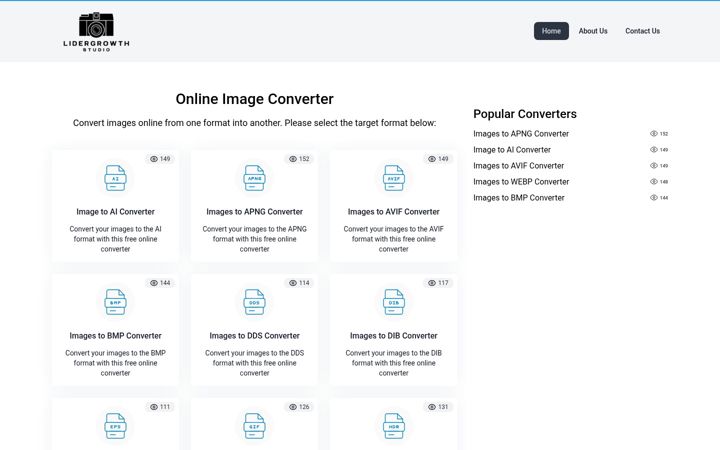Click eye icon beside popular AVIF Converter
The height and width of the screenshot is (450, 720).
click(x=654, y=166)
